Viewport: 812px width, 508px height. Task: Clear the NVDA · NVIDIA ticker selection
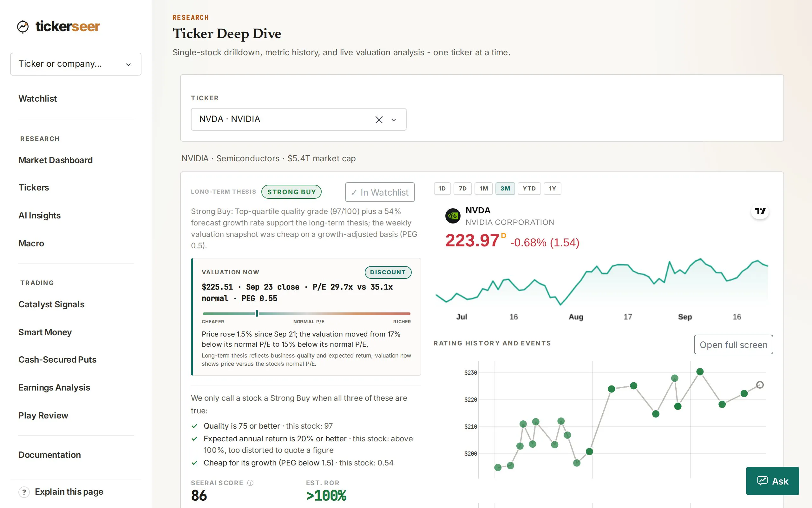pyautogui.click(x=379, y=120)
